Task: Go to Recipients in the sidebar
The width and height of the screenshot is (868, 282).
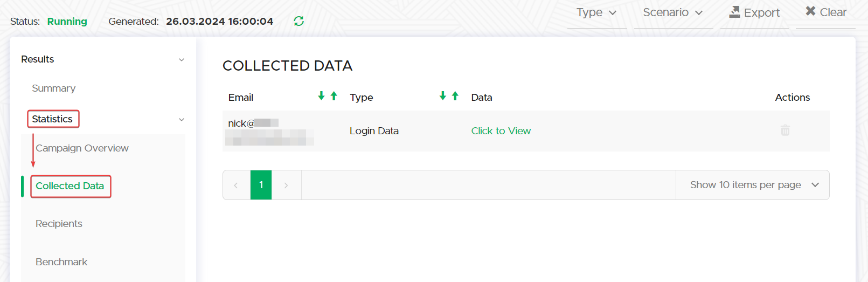Action: 59,224
